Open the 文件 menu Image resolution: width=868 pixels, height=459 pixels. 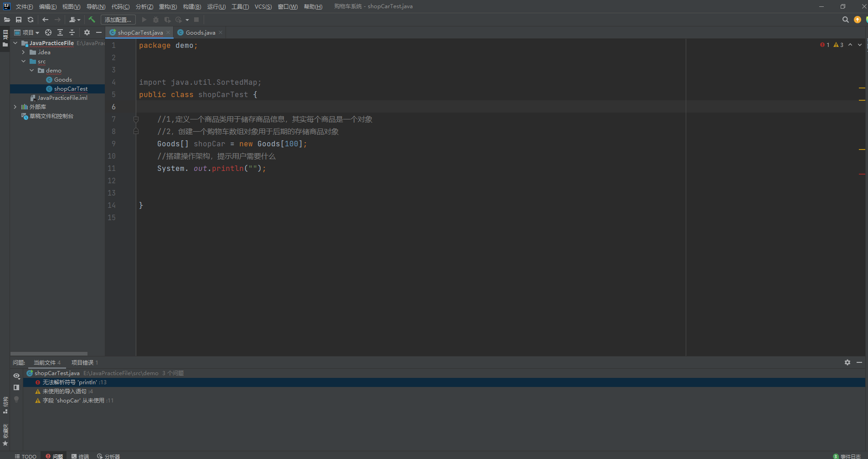point(24,6)
